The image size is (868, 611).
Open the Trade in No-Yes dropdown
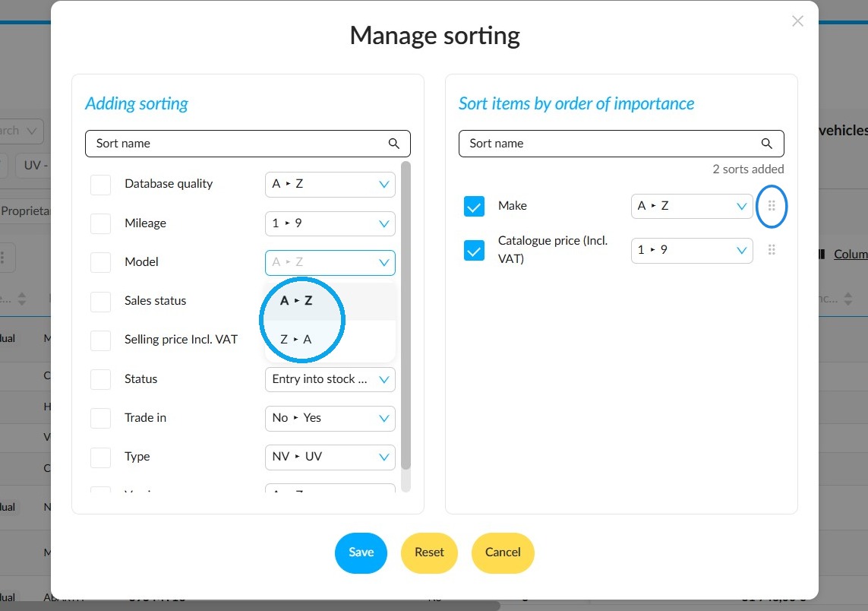(x=330, y=418)
